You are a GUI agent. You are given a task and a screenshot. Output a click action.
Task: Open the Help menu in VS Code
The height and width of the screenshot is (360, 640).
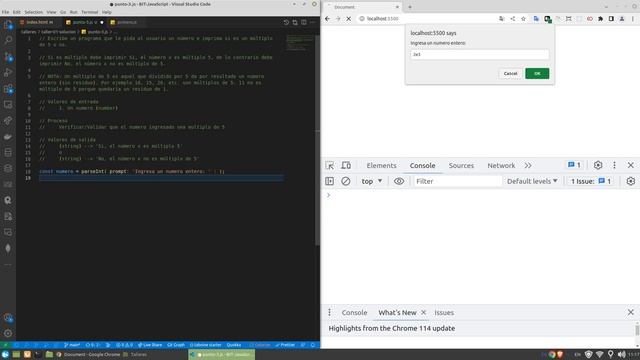[107, 12]
